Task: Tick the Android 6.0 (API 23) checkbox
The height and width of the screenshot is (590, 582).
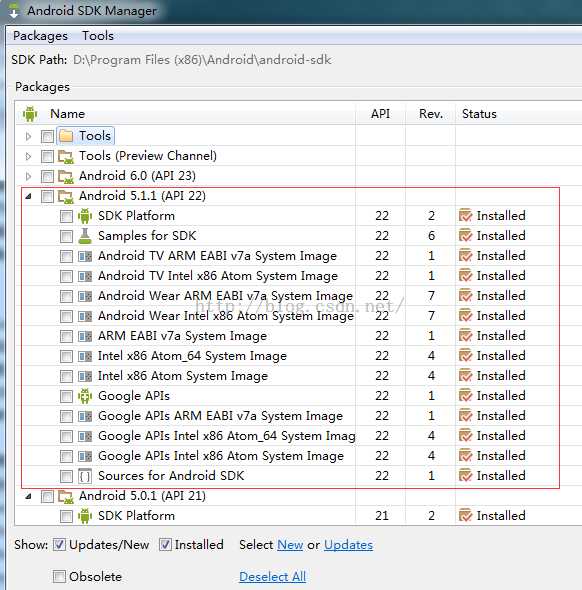Action: pyautogui.click(x=47, y=176)
